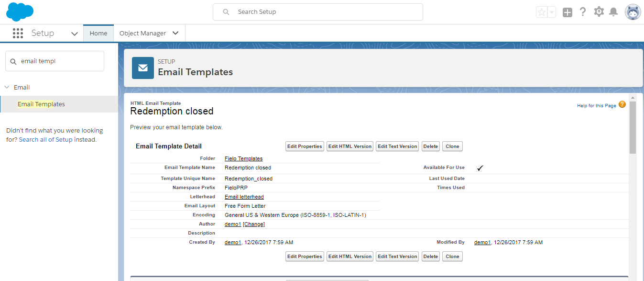
Task: Open the Object Manager tab dropdown chevron
Action: [x=175, y=33]
